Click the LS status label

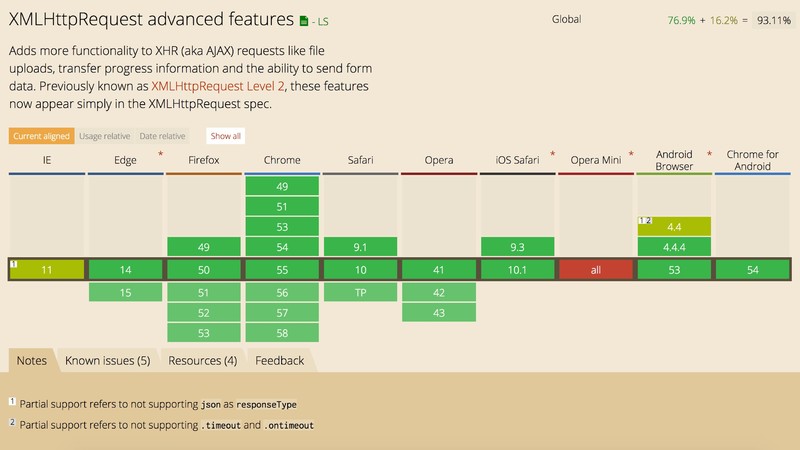323,21
